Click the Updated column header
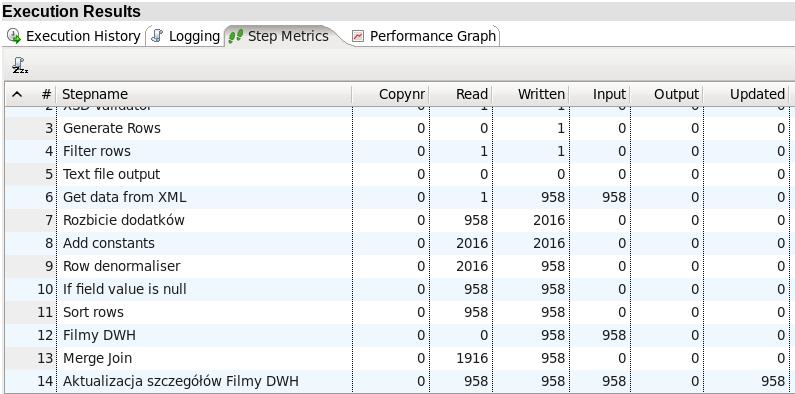Viewport: 795px width, 394px height. 746,94
